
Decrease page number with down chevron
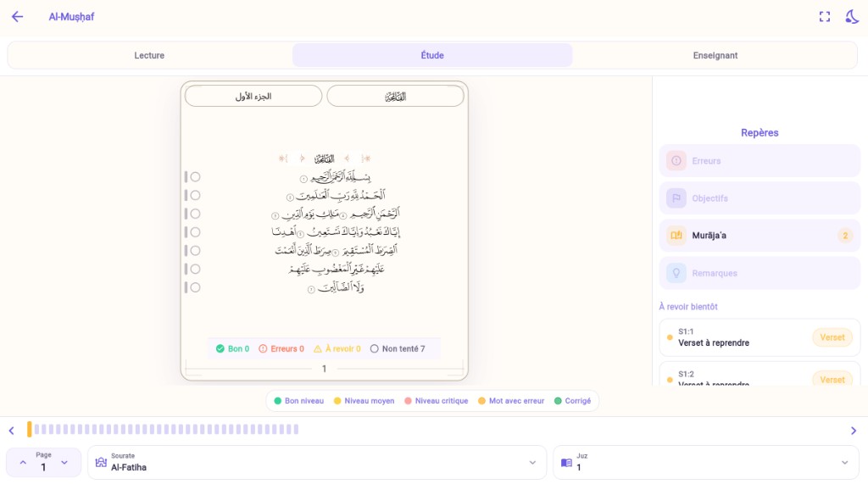click(x=64, y=463)
